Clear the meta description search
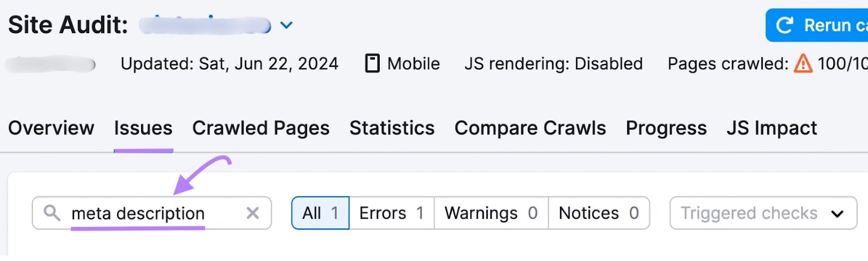The image size is (868, 261). [x=253, y=213]
